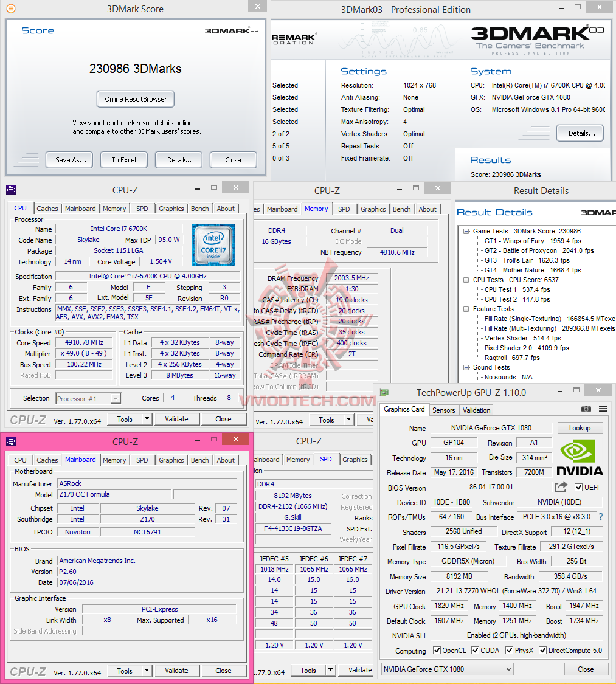Click the Lookup button in GPU-Z
Viewport: 616px width, 684px height.
coord(580,428)
